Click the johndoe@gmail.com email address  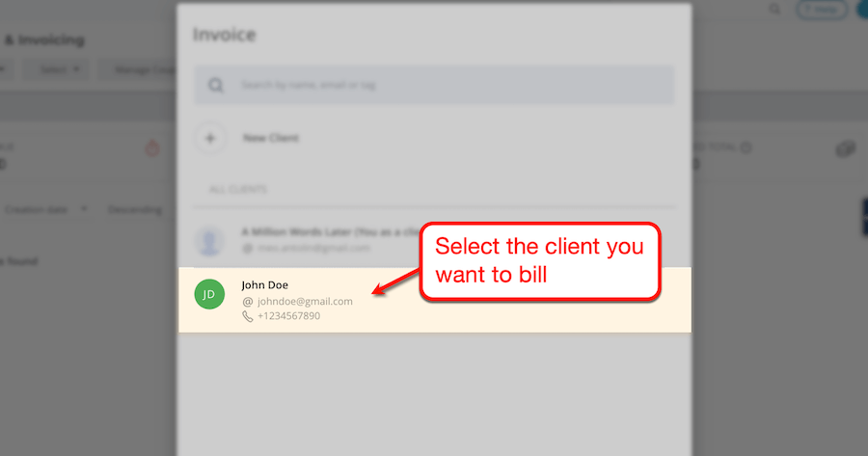pos(305,302)
